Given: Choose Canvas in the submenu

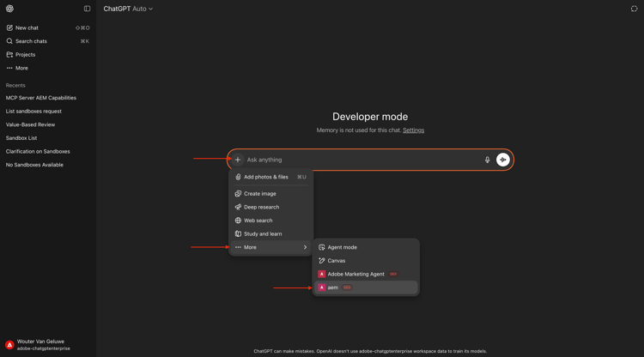Looking at the screenshot, I should point(366,261).
